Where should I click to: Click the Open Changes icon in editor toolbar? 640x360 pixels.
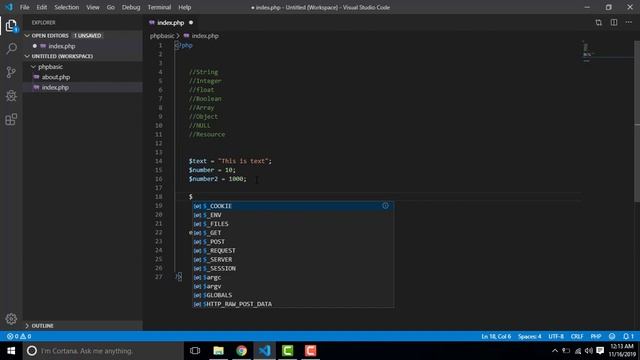point(598,23)
